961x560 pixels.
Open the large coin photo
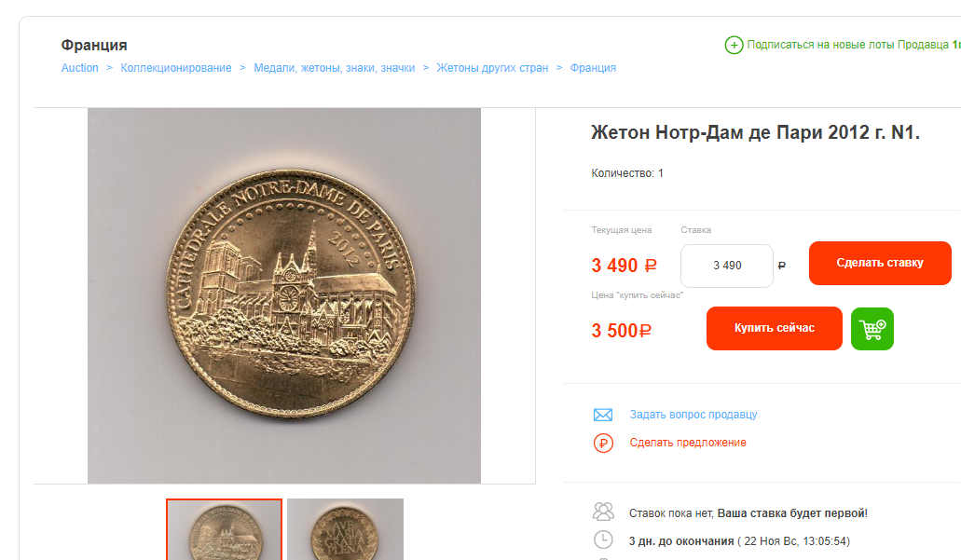284,296
